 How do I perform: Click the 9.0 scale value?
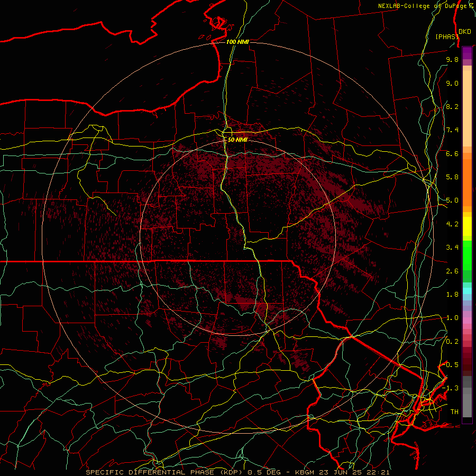point(452,83)
